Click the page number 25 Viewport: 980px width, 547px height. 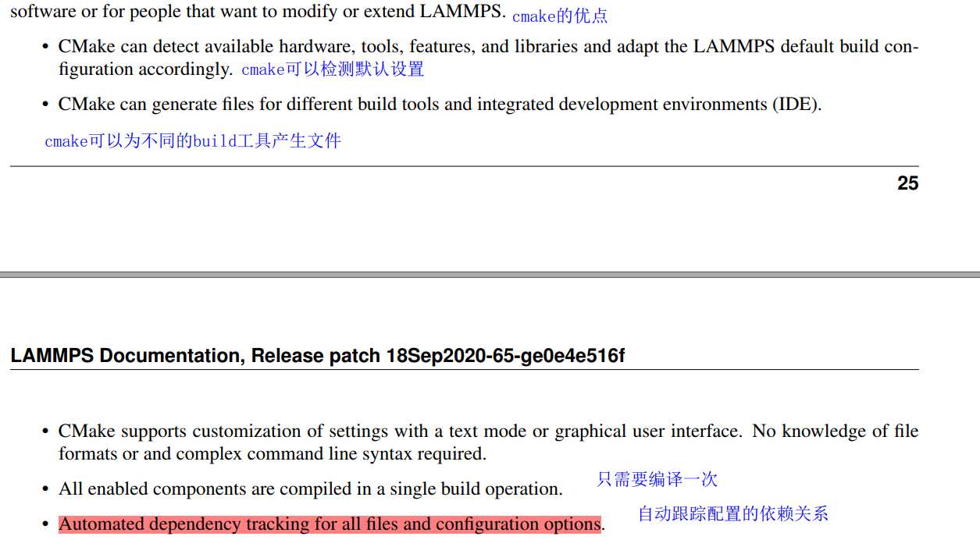point(908,183)
